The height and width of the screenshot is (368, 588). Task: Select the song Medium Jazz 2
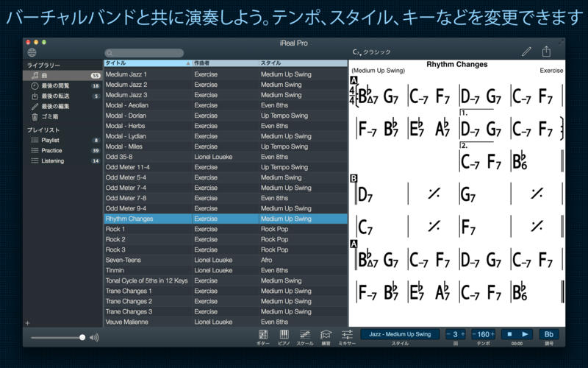(226, 85)
